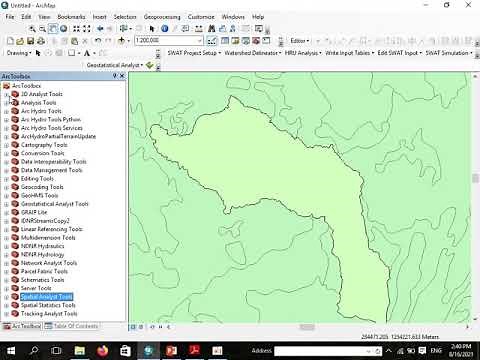Select the Drawing toolbar text A tool
This screenshot has height=360, width=480.
87,53
